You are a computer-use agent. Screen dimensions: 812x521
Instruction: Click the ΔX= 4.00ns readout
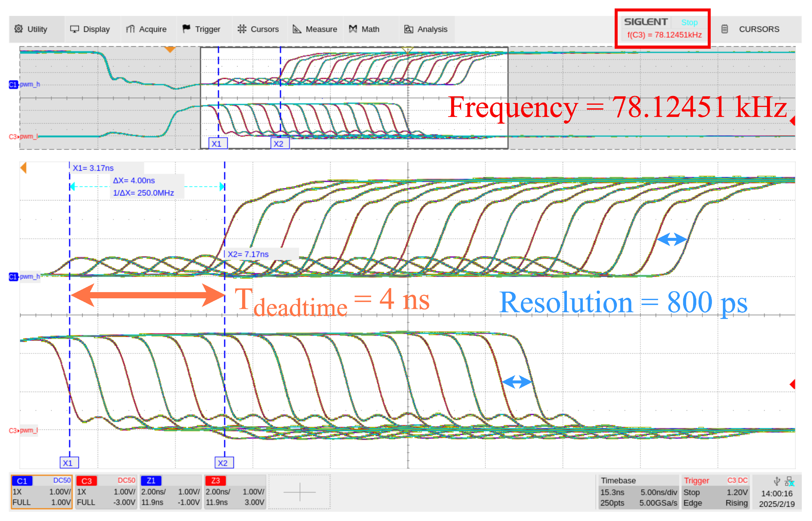[x=134, y=180]
